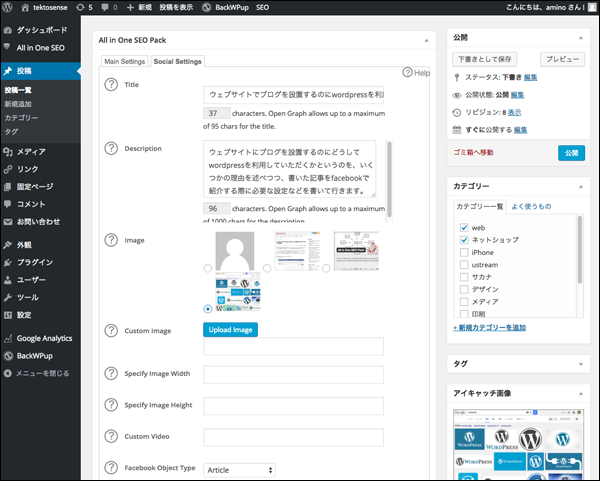
Task: Switch to the Main Settings tab
Action: click(126, 61)
